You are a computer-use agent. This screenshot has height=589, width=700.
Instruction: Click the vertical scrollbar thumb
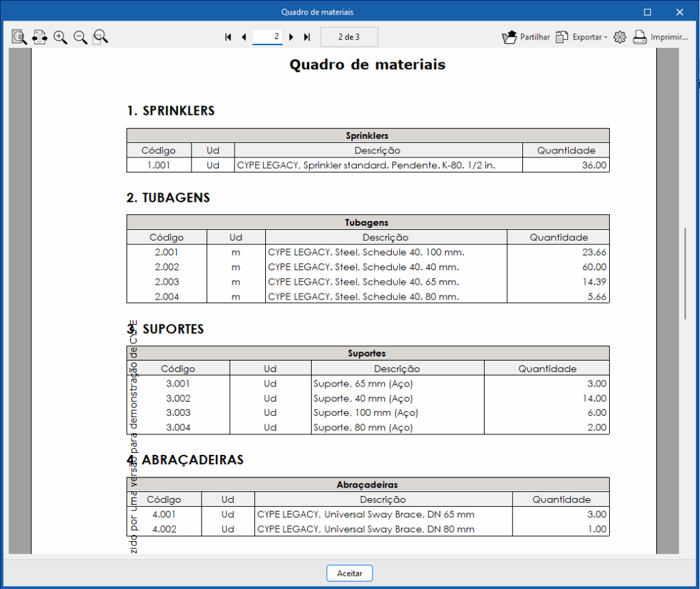pyautogui.click(x=685, y=274)
